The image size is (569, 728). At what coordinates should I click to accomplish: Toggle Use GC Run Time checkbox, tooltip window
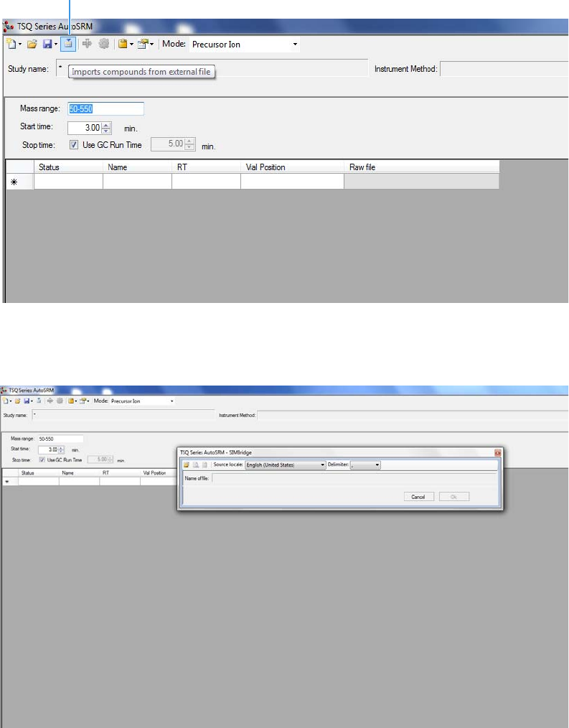click(x=73, y=144)
